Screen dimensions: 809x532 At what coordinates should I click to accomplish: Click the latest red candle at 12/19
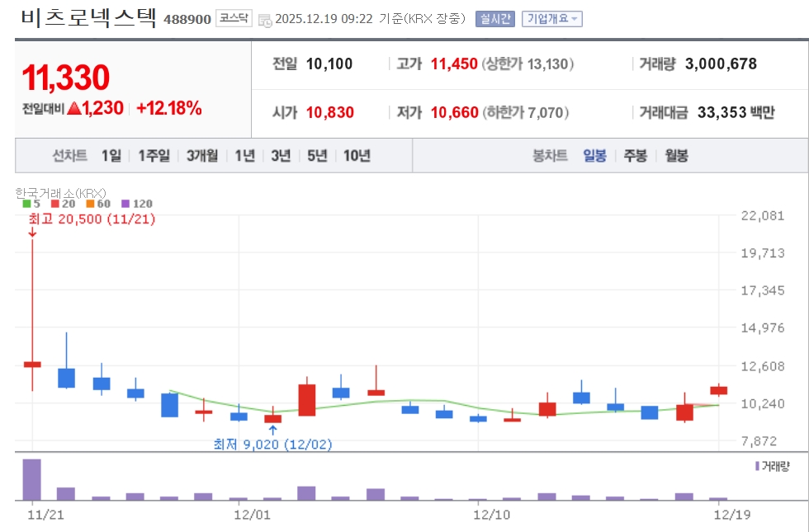pyautogui.click(x=719, y=390)
